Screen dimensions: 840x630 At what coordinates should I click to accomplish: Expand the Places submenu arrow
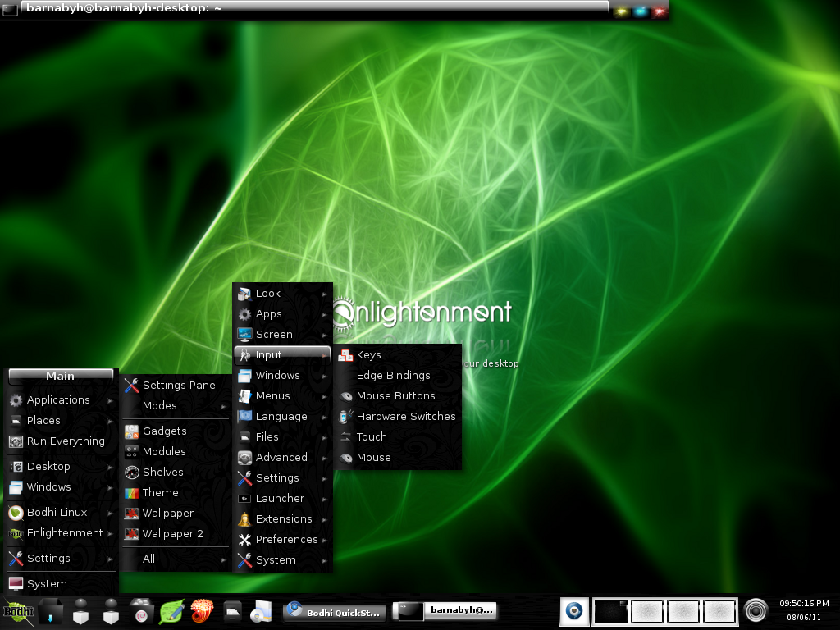110,421
